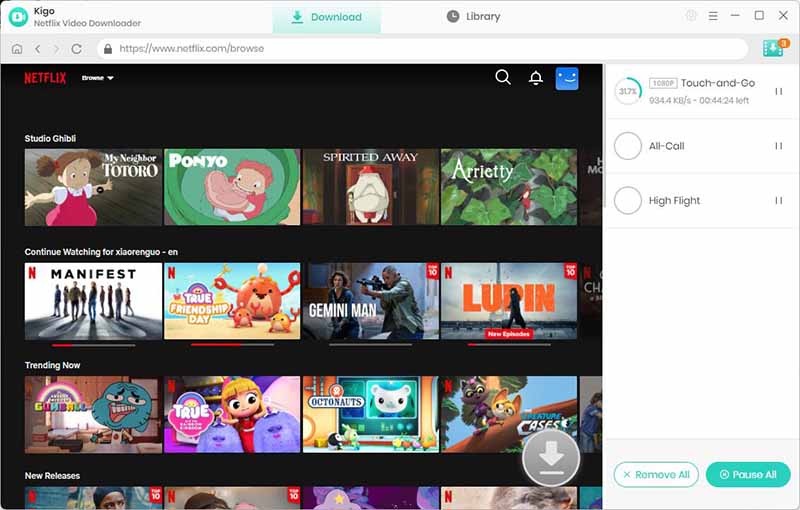Click the floating gray download button
The image size is (800, 510).
[551, 457]
